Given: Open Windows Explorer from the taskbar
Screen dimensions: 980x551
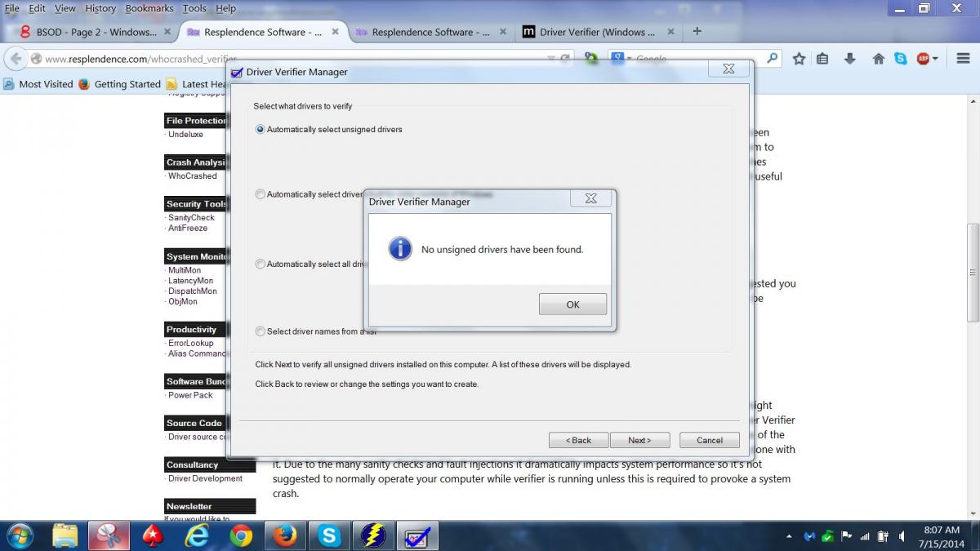Looking at the screenshot, I should click(x=65, y=536).
